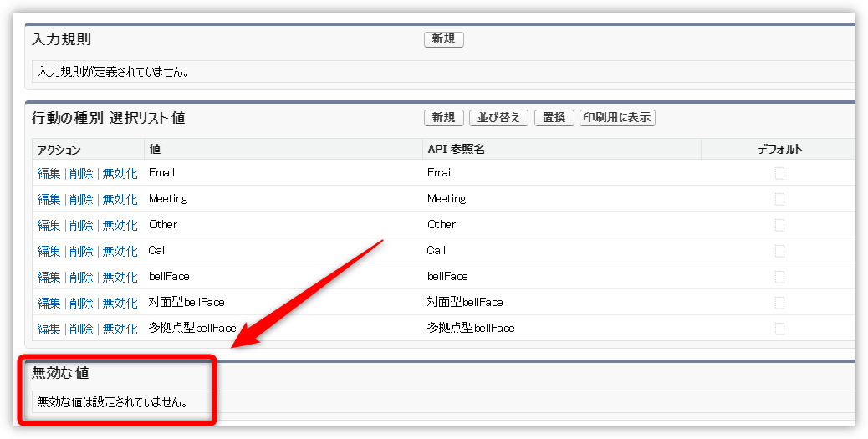
Task: Click 新規 button in 選択リスト値 section
Action: [x=443, y=118]
